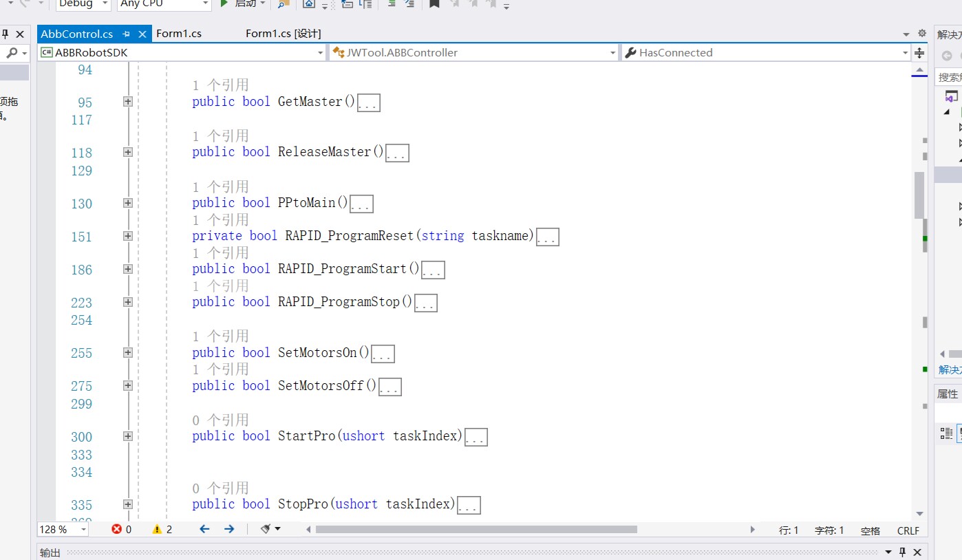Click the 解决方案 tab link at panel bottom
Screen dimensions: 962x560
(x=950, y=370)
